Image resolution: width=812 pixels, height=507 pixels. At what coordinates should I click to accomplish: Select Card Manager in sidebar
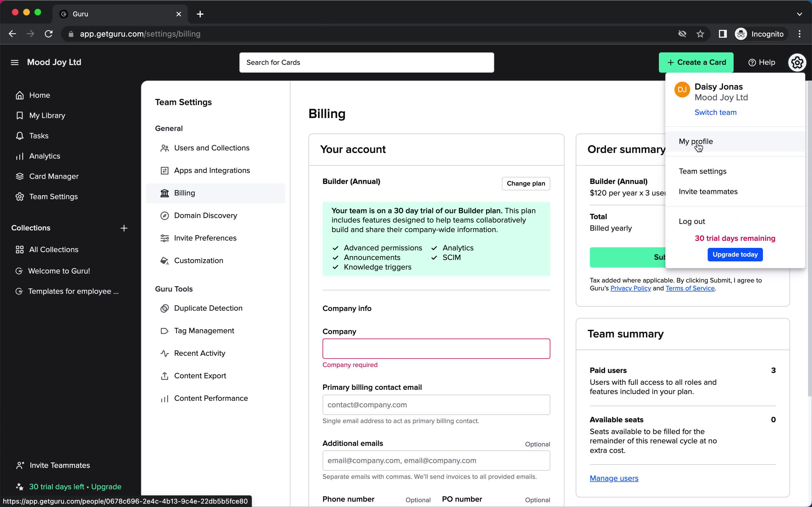[x=53, y=176]
